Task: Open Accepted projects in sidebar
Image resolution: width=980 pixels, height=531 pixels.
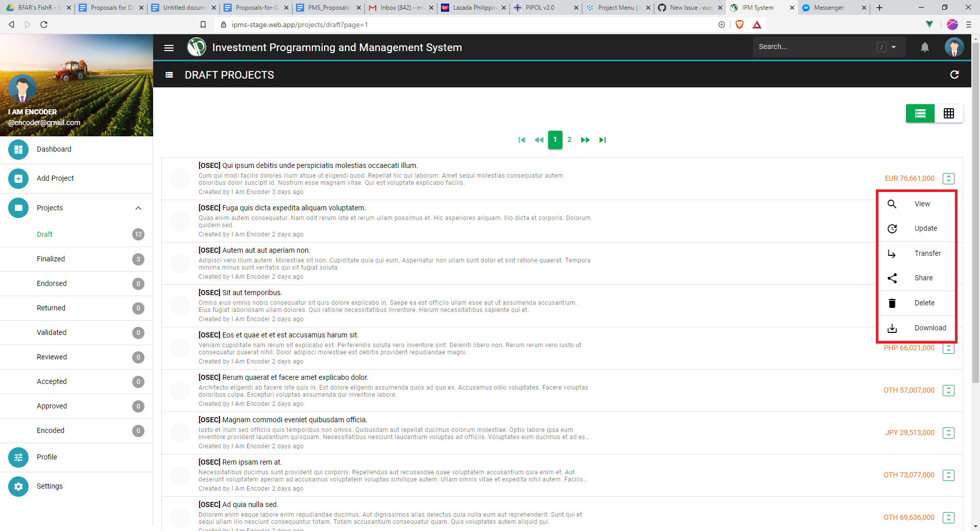Action: click(77, 381)
